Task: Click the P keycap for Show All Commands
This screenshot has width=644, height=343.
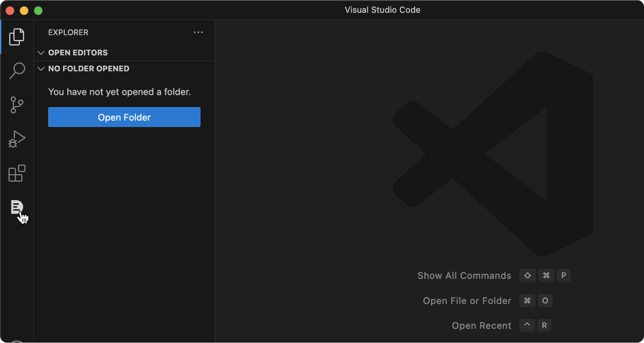Action: (x=563, y=275)
